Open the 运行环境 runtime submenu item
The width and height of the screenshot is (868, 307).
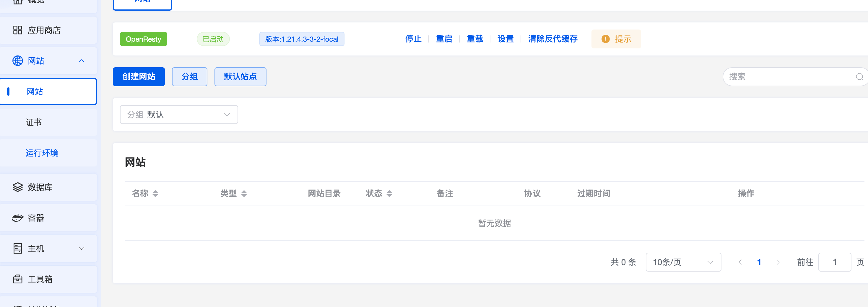click(48, 153)
